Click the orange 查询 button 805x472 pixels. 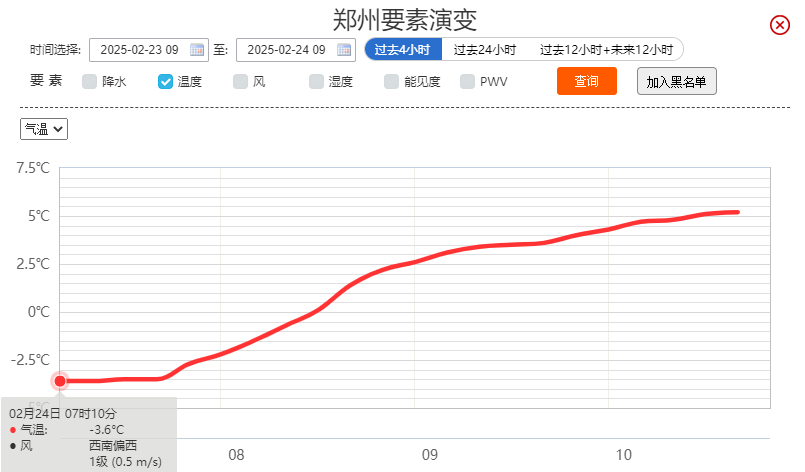coord(587,81)
